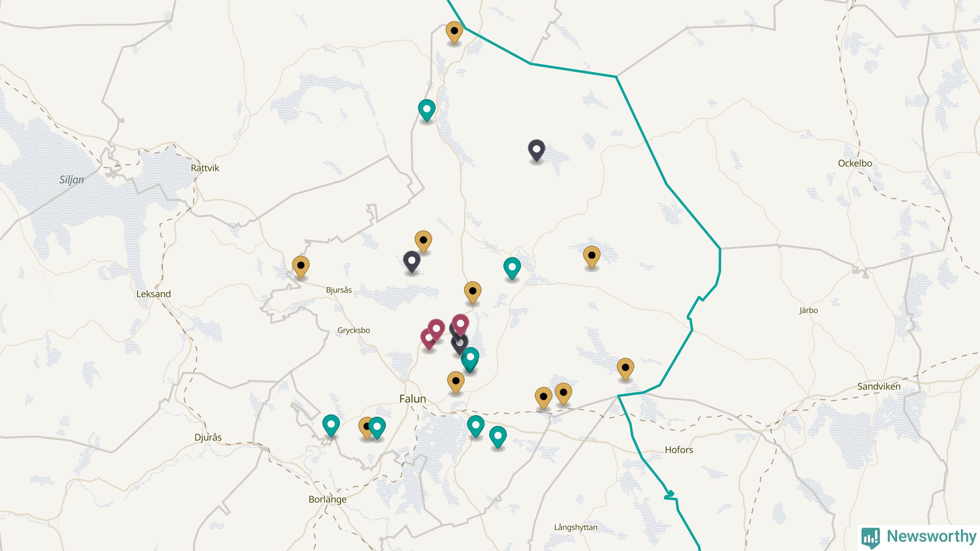Click the dark pin in the northeast forest
The image size is (980, 551).
click(x=536, y=150)
